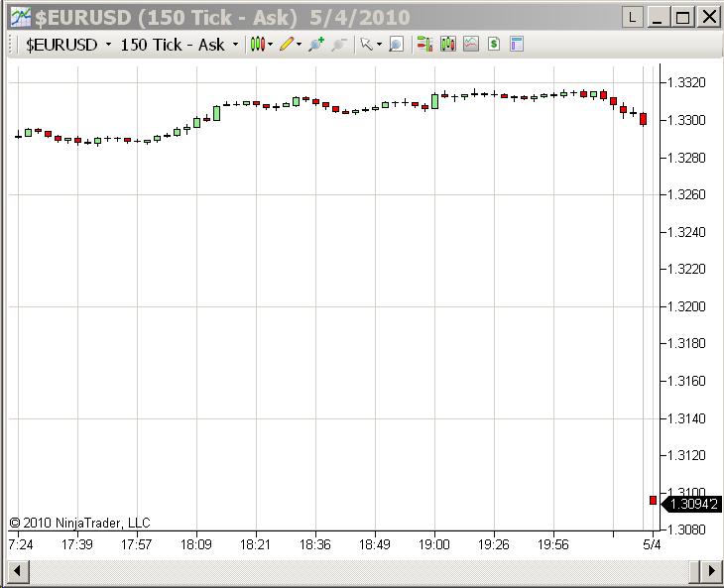This screenshot has width=724, height=588.
Task: Click the 18:36 time axis label
Action: [x=315, y=544]
